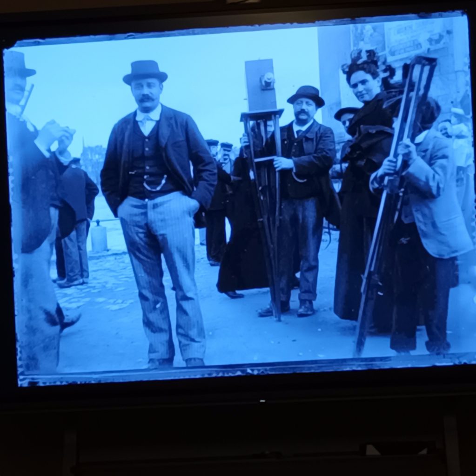Click the stone bollard in the left background
Image resolution: width=476 pixels, height=476 pixels.
pyautogui.click(x=99, y=237)
